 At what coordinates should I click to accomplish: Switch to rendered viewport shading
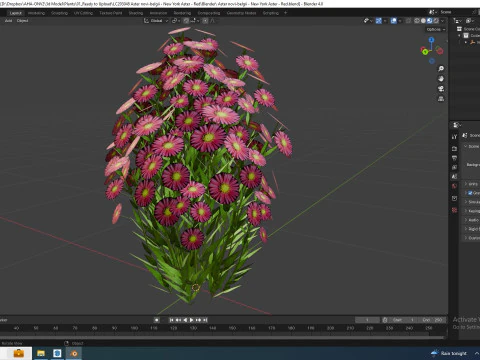[x=436, y=21]
